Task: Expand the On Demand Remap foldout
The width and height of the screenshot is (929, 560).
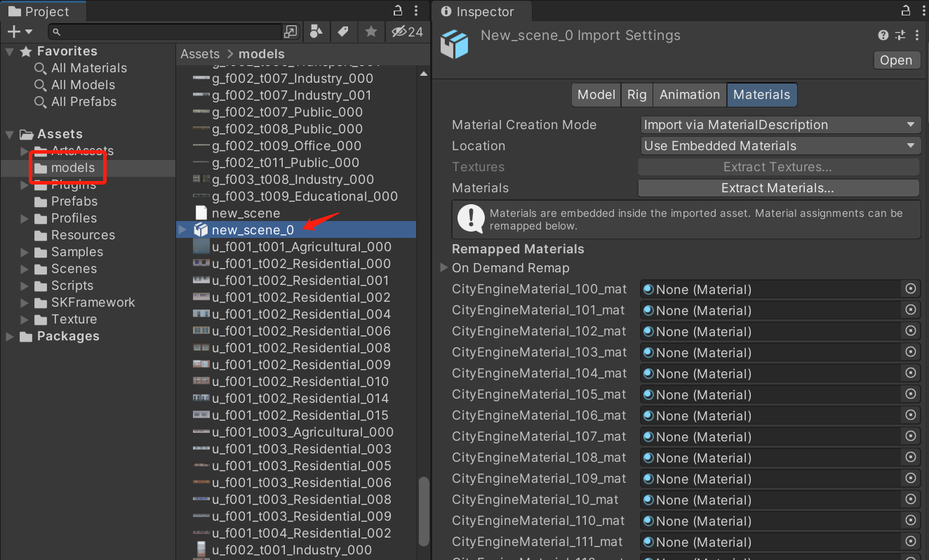Action: coord(443,267)
